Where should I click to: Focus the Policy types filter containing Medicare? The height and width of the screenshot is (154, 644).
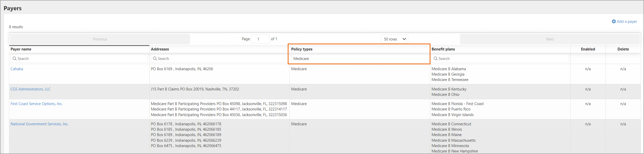[359, 59]
